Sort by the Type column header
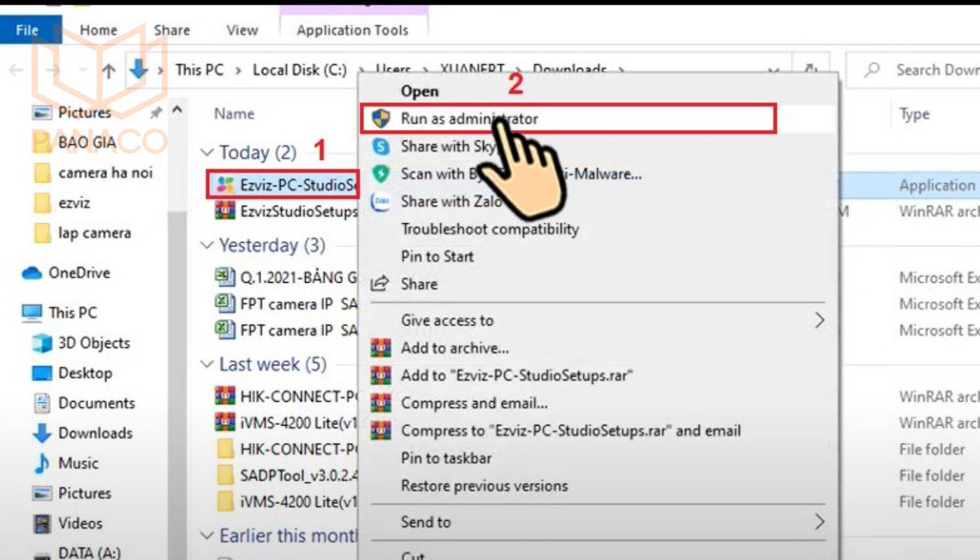This screenshot has width=980, height=560. [x=914, y=114]
